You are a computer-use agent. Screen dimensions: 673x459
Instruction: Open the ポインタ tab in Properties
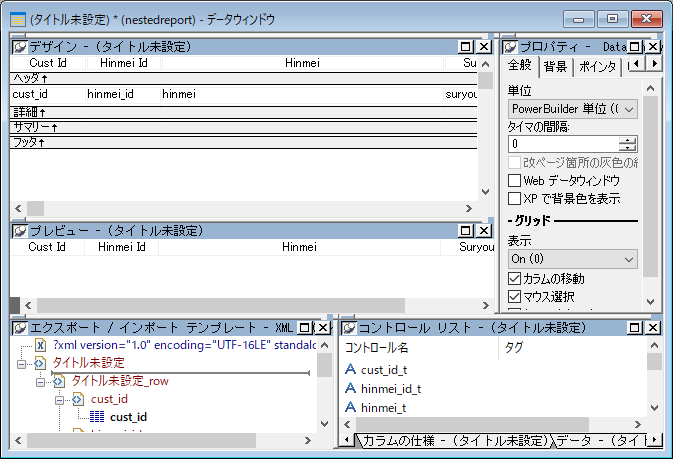(x=596, y=66)
